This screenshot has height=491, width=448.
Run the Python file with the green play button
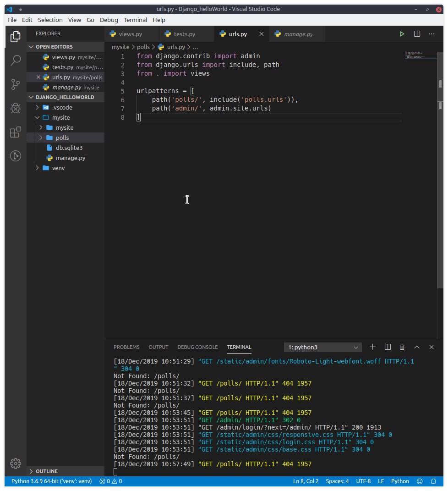coord(402,34)
